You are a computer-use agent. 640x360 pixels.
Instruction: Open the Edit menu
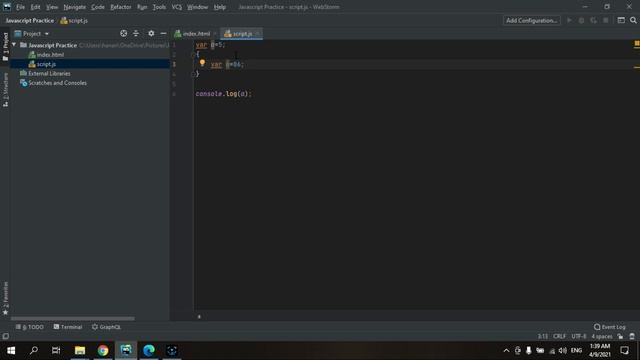(35, 7)
